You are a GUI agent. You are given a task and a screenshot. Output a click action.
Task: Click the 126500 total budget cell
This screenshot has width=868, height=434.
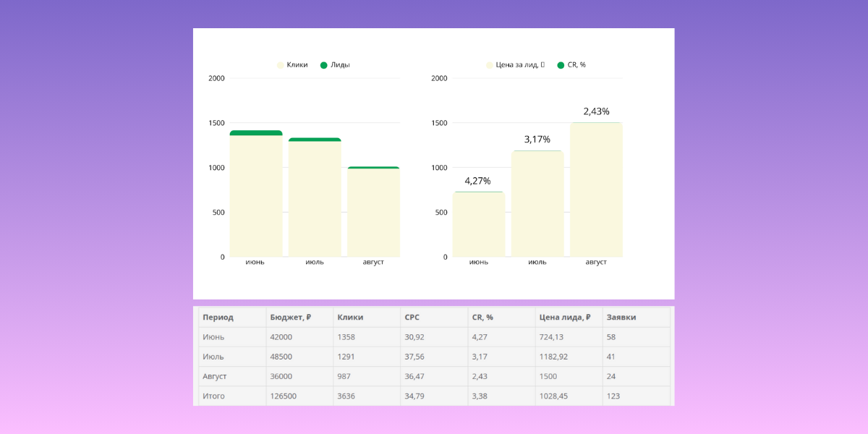click(x=283, y=396)
